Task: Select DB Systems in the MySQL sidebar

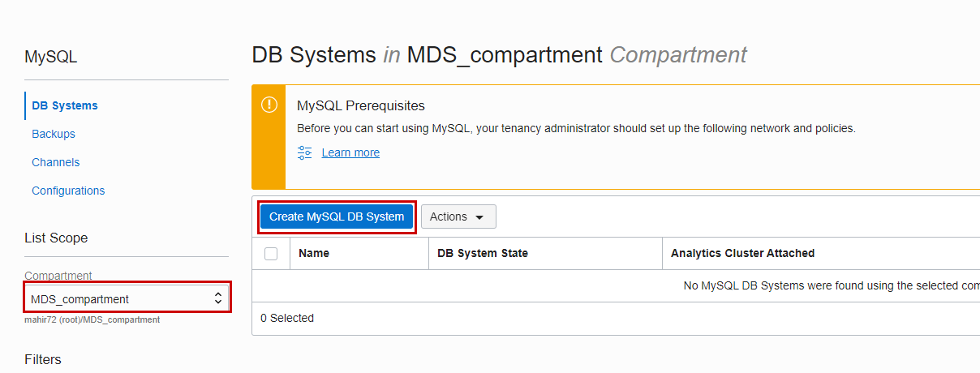Action: [x=65, y=105]
